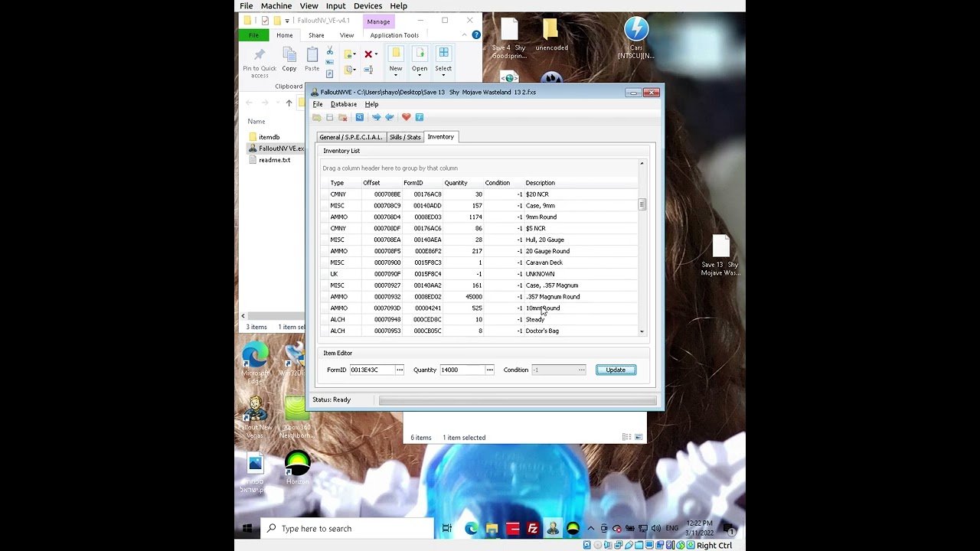Select readme.txt in File Explorer
Screen dimensions: 980x551
point(274,160)
